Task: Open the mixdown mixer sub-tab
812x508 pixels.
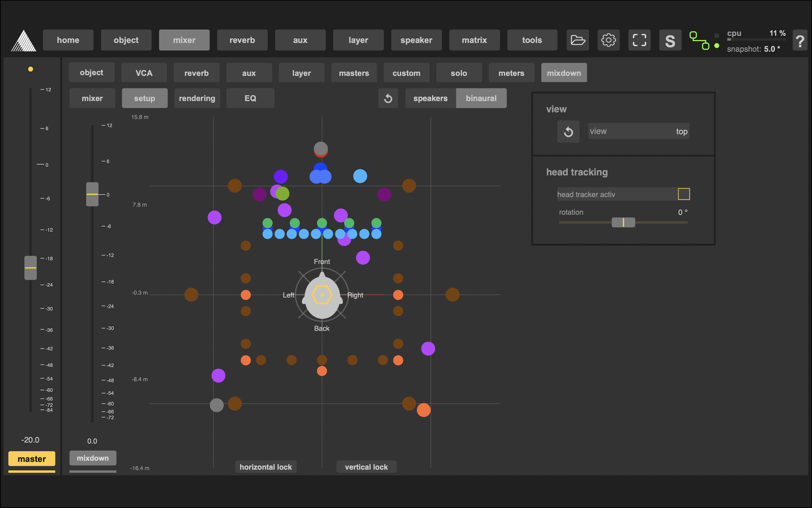Action: (x=92, y=98)
